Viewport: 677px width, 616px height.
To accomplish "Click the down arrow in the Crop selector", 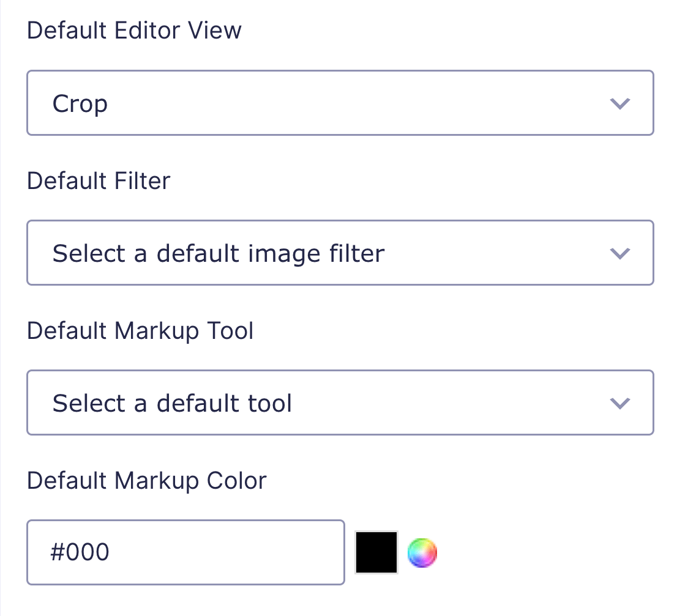I will pos(620,103).
